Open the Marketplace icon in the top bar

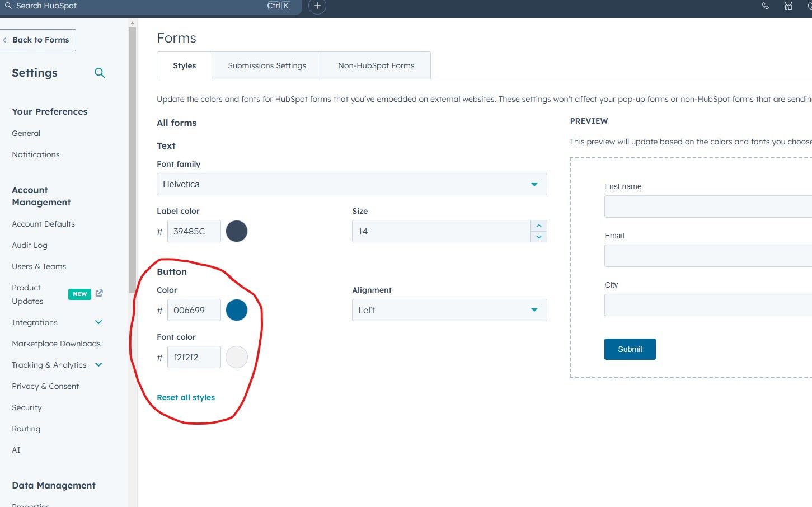(788, 6)
